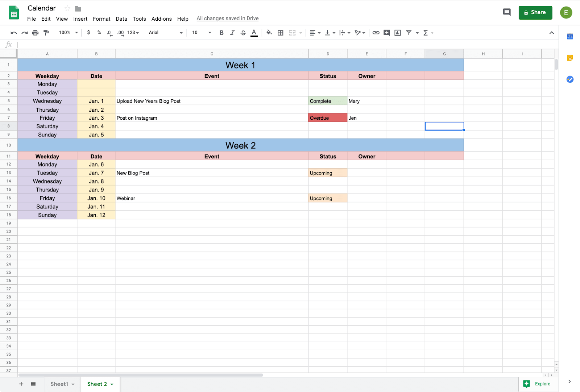Toggle Italic formatting
580x392 pixels.
click(x=232, y=33)
